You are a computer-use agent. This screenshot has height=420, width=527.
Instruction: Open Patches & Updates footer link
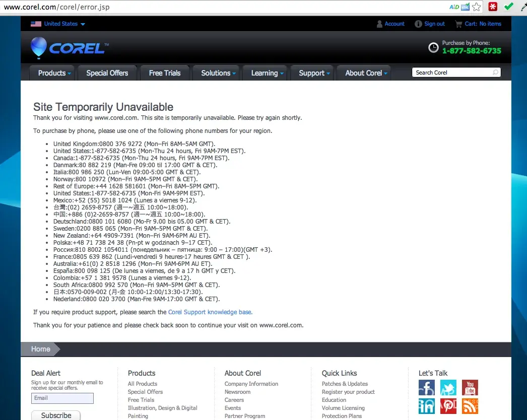345,384
